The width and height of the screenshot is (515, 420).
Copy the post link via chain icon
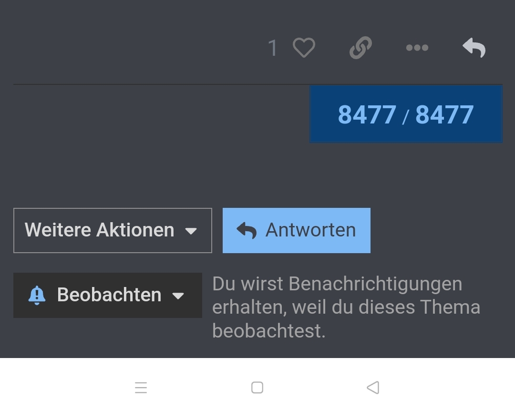click(x=360, y=48)
